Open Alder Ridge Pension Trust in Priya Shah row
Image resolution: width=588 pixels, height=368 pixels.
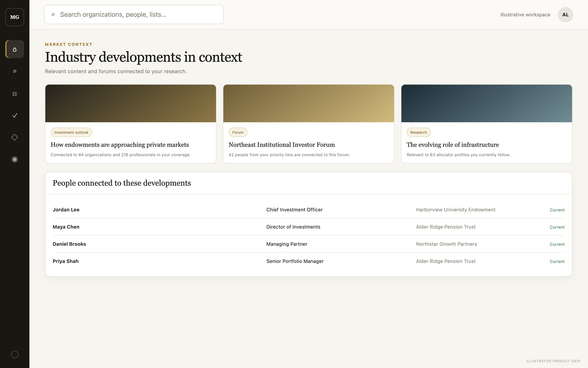[x=446, y=261]
